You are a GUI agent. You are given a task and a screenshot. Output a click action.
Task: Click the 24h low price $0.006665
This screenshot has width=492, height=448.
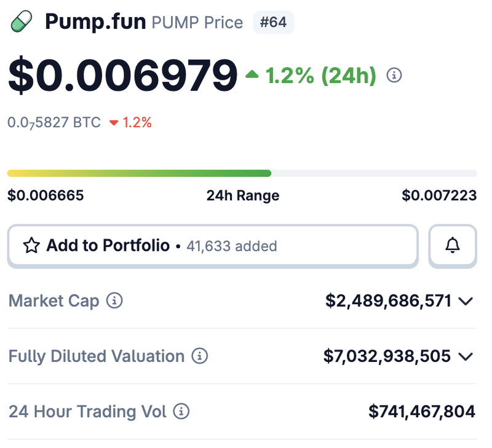tap(46, 195)
